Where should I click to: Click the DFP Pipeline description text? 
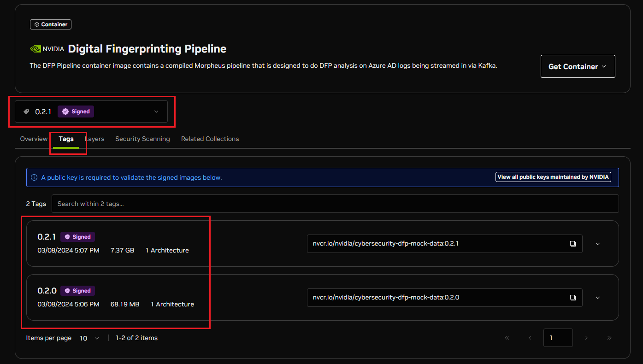(263, 65)
